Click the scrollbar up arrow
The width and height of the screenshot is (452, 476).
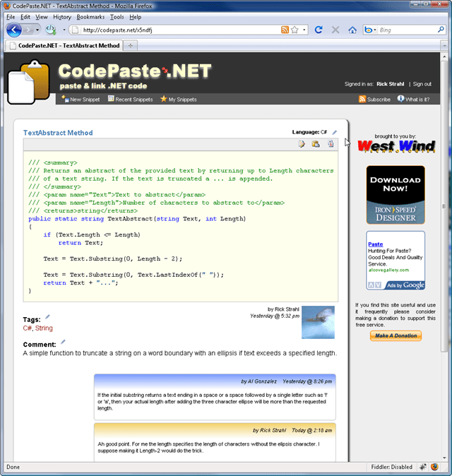(444, 56)
